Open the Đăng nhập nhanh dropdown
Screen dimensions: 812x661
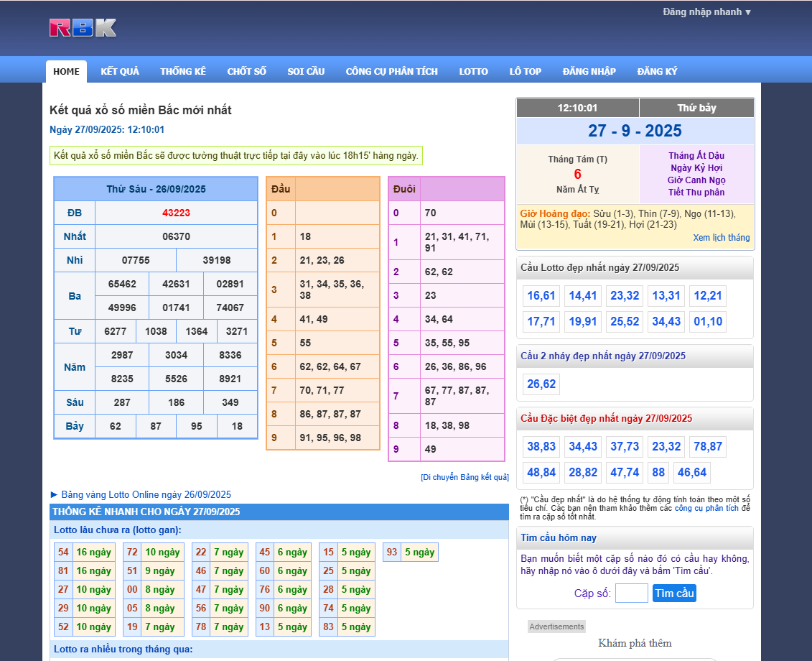(706, 12)
